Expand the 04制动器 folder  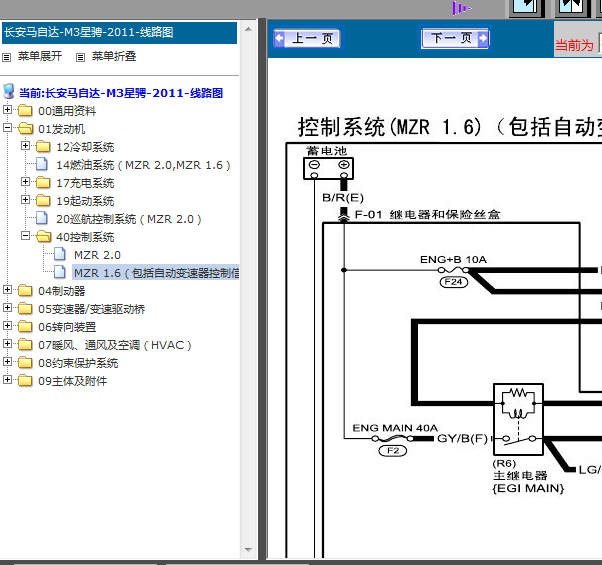click(7, 290)
